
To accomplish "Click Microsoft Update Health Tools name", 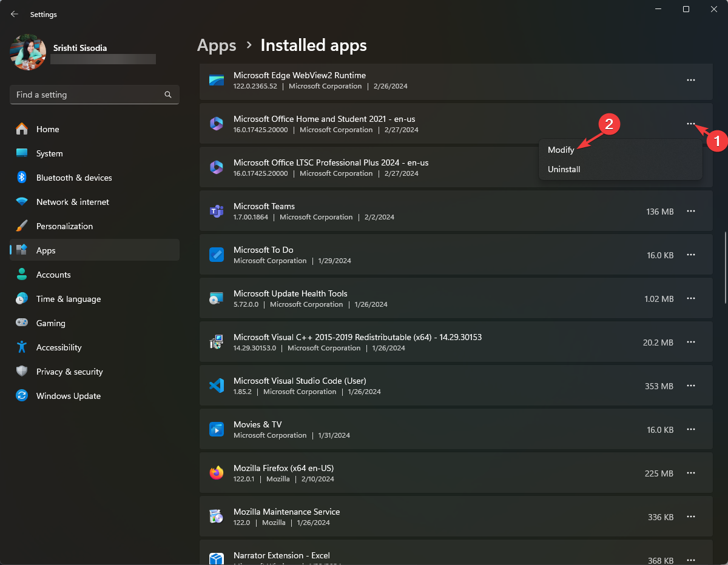I will [291, 293].
